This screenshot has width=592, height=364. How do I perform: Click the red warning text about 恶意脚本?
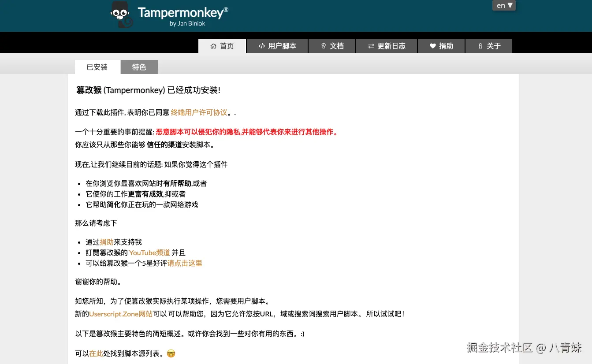click(247, 132)
